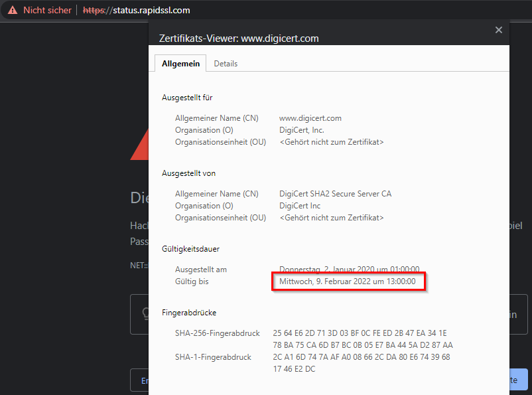
Task: Click the 'Nicht sicher' security label
Action: pos(48,10)
